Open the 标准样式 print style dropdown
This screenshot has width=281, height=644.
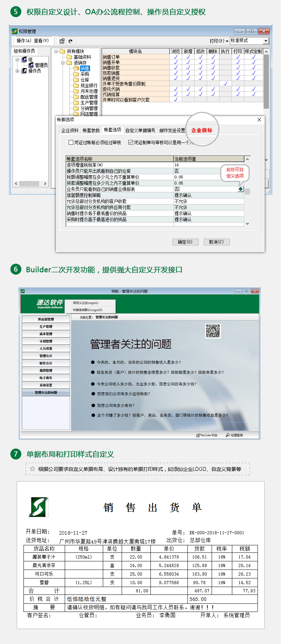tap(266, 41)
